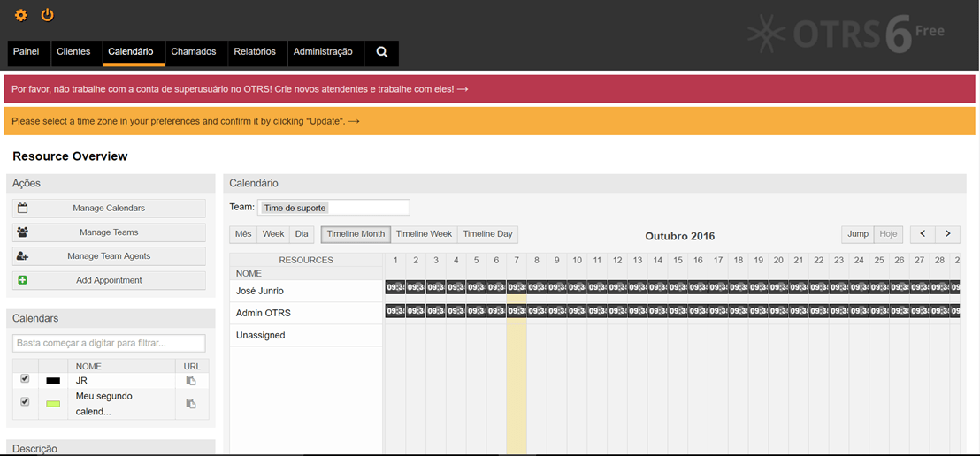
Task: Click the power logout icon
Action: 48,15
